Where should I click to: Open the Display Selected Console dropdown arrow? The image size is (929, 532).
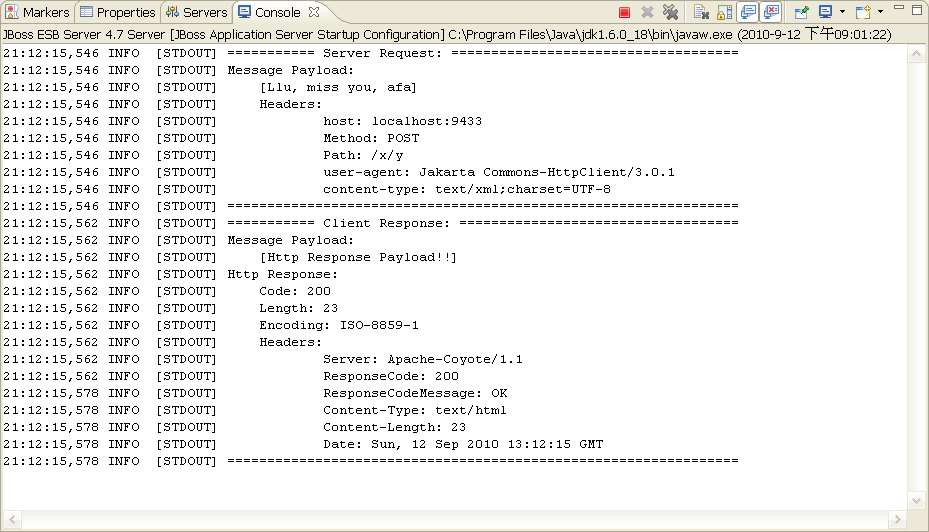click(842, 12)
